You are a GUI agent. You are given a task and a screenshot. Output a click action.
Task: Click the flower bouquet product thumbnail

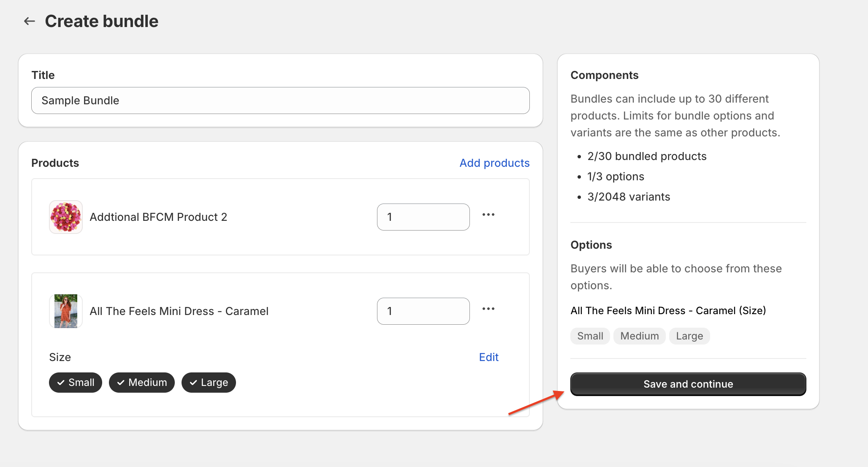point(66,217)
